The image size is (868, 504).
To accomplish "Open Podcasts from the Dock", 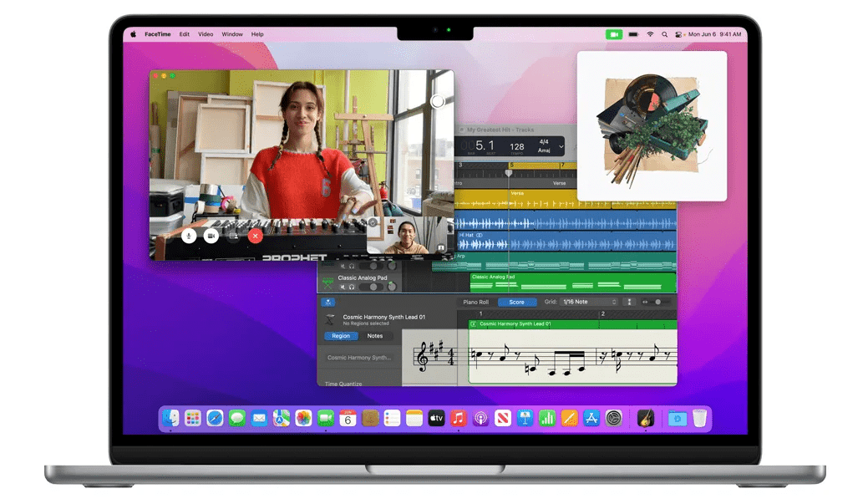I will (480, 418).
